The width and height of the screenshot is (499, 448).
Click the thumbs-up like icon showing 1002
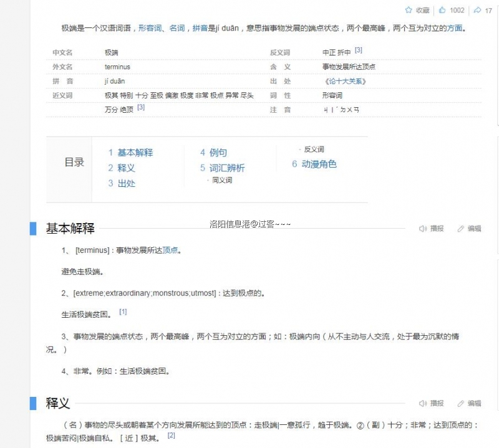[441, 10]
